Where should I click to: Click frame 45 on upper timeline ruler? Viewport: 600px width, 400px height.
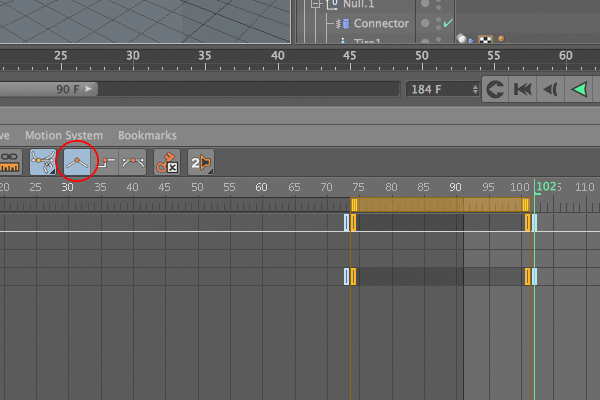(x=349, y=56)
